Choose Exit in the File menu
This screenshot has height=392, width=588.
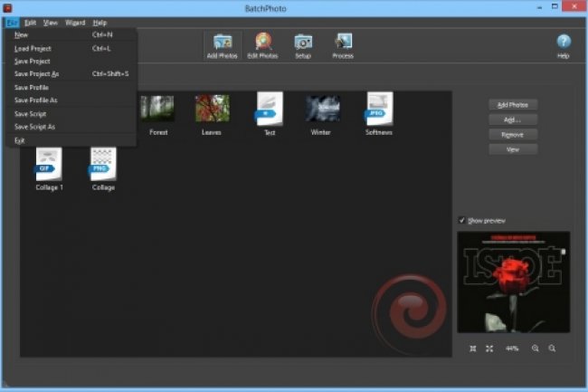point(20,140)
